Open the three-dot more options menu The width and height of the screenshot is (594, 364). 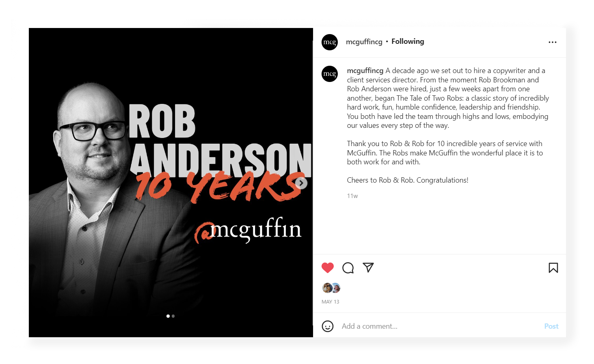tap(552, 42)
